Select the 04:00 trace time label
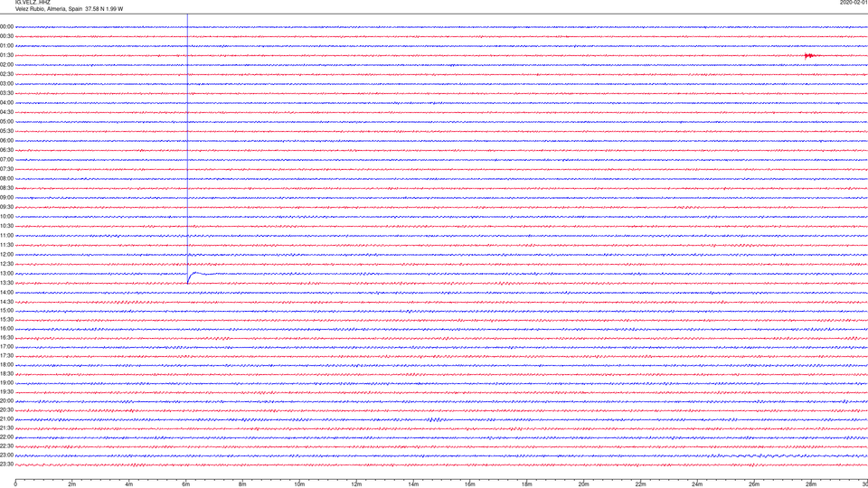 tap(6, 103)
